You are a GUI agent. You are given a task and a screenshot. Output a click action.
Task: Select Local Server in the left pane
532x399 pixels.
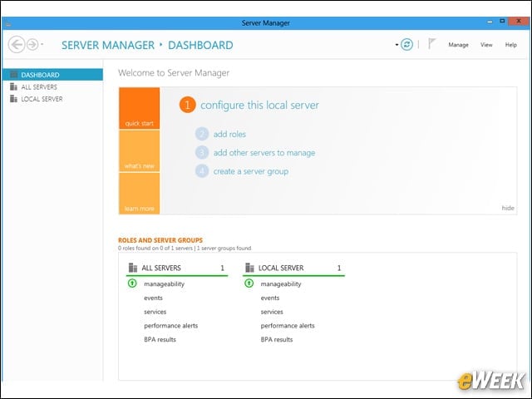tap(52, 99)
